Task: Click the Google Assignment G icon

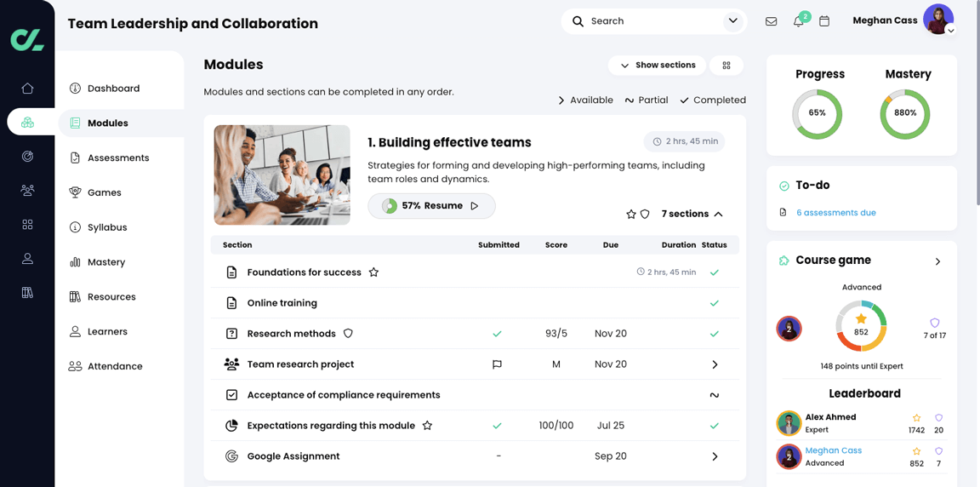Action: (x=232, y=455)
